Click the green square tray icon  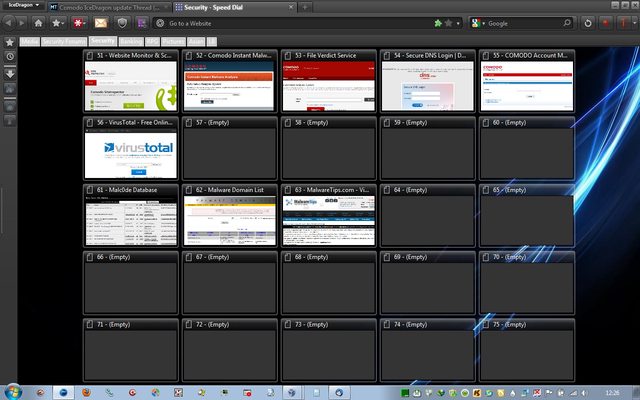pyautogui.click(x=405, y=393)
